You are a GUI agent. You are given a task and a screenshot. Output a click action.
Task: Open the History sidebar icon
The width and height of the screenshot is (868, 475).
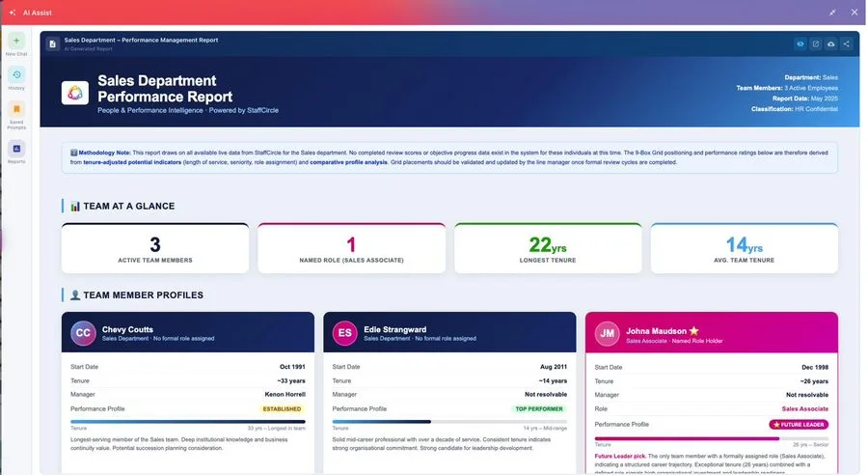pos(16,79)
